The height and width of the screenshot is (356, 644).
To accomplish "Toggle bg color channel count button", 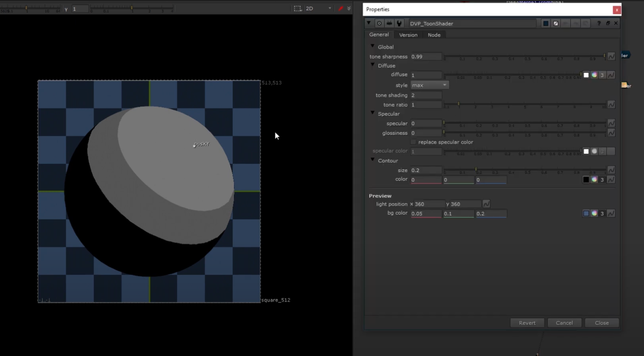I will (x=602, y=213).
